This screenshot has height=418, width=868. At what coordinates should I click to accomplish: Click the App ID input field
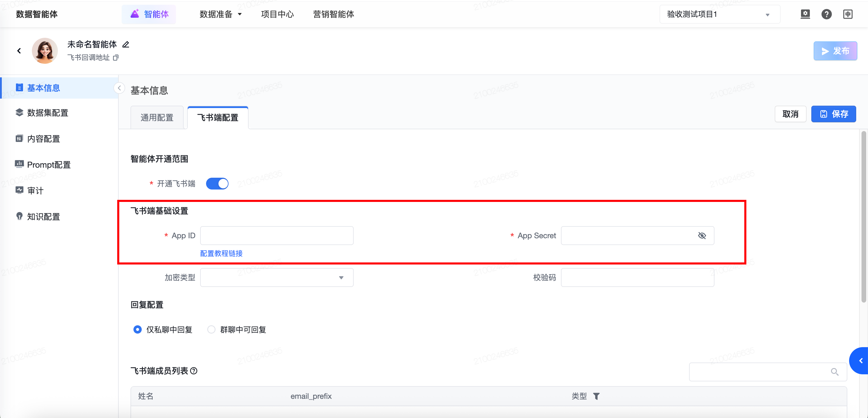276,236
